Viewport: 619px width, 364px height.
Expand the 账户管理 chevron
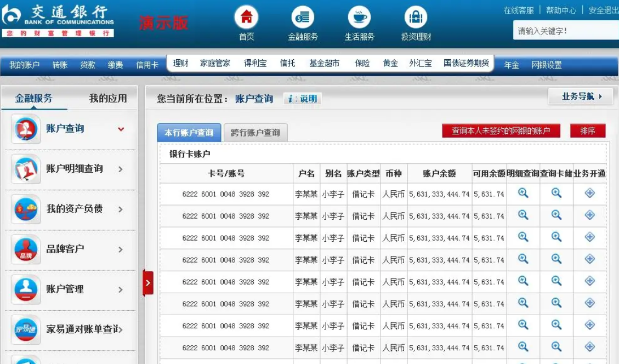pos(121,290)
